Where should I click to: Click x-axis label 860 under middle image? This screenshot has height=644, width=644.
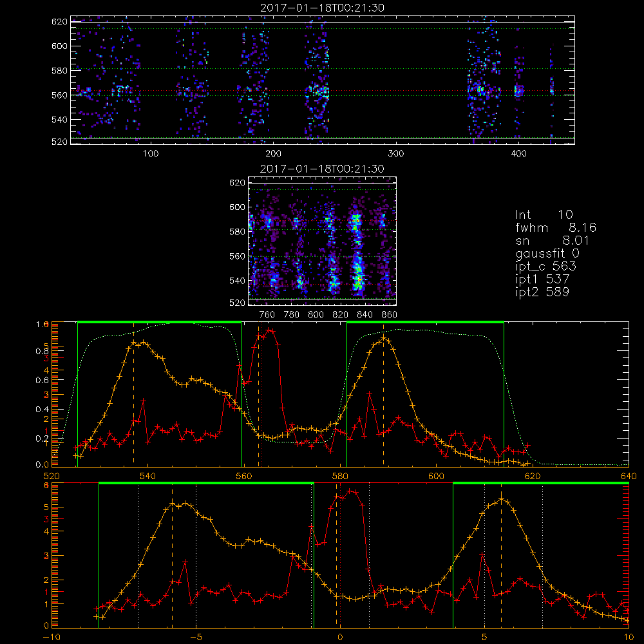[390, 315]
